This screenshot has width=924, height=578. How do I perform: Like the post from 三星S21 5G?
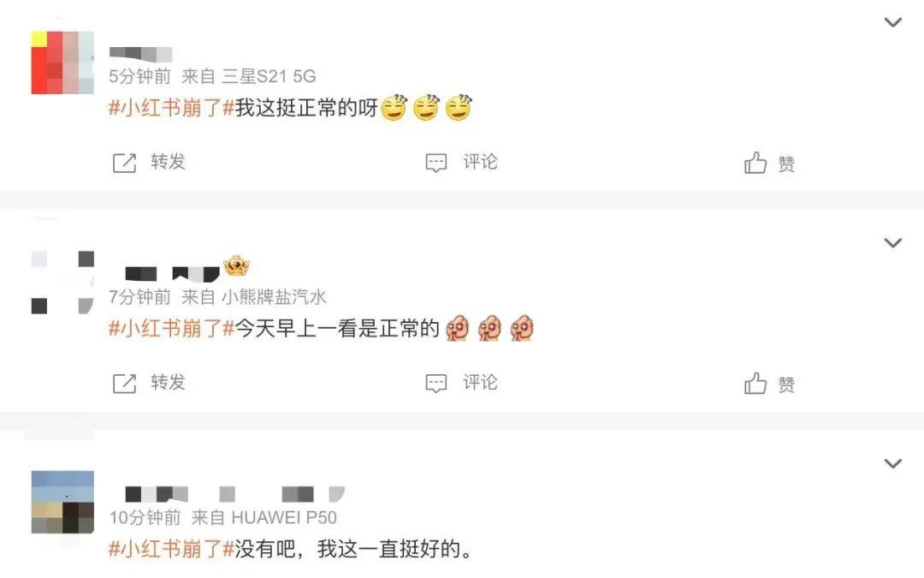[769, 163]
